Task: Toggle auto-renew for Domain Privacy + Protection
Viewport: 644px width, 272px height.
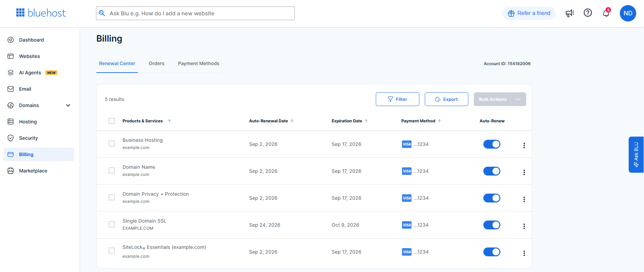Action: click(492, 198)
